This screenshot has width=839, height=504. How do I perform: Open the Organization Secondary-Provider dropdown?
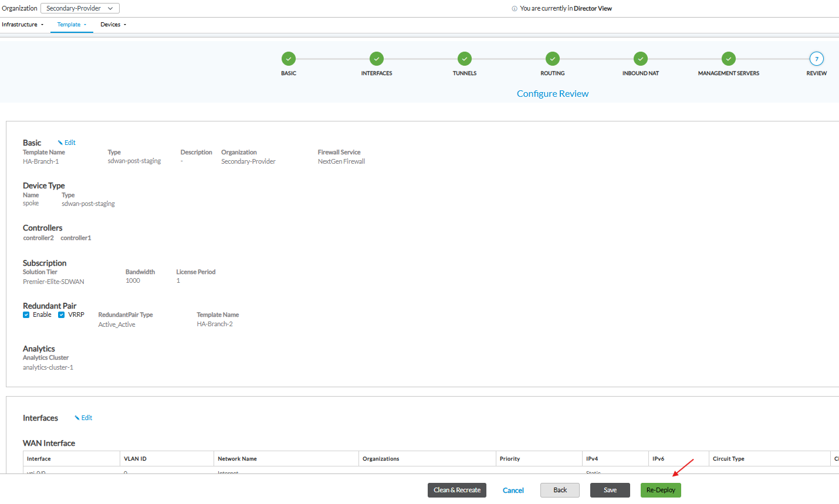80,8
